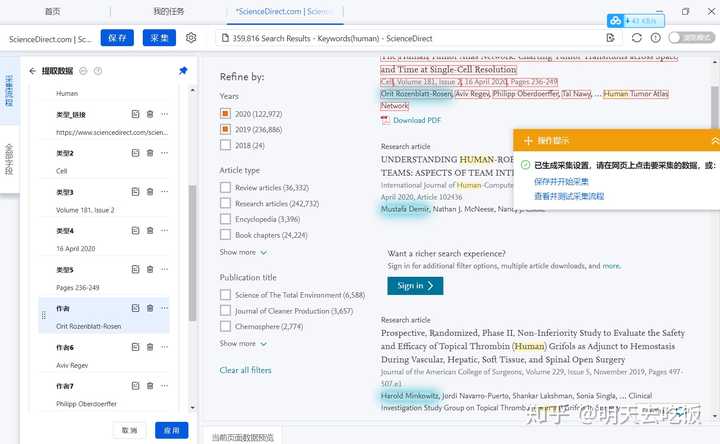
Task: Collapse the orange 操作提示 panel
Action: tap(714, 141)
